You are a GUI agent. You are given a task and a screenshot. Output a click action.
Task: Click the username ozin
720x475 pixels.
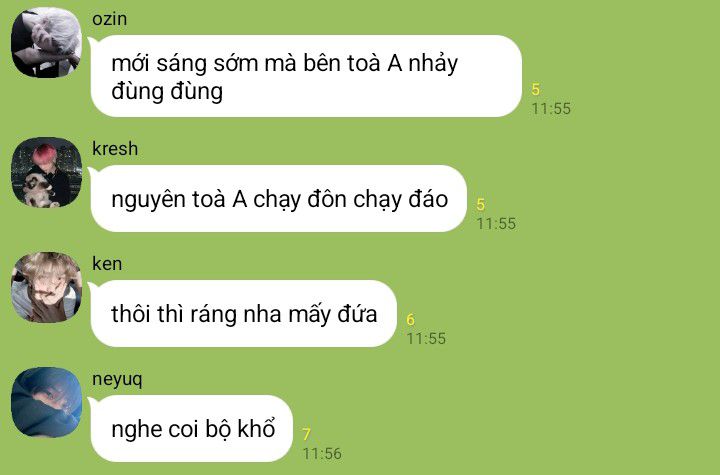pos(109,19)
